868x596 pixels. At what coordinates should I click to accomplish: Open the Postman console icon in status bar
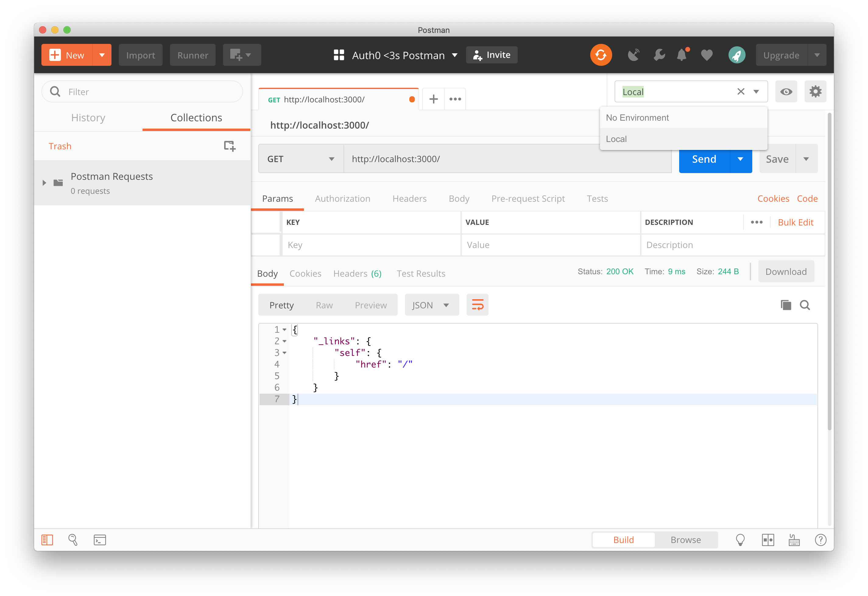click(x=100, y=540)
